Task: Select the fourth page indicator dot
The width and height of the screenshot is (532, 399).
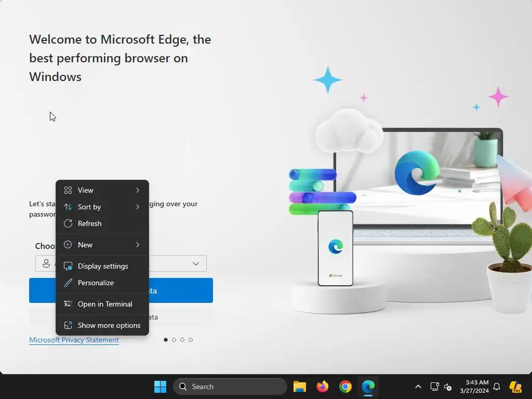Action: point(191,340)
